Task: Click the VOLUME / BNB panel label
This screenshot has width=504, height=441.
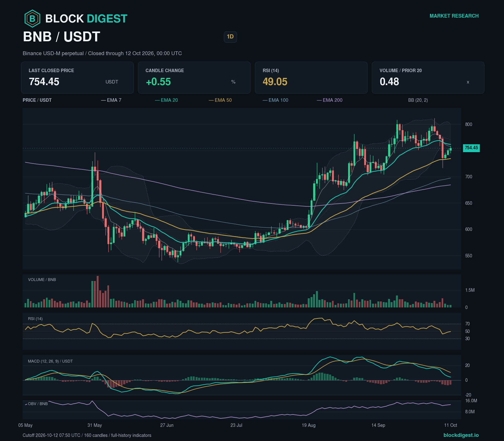Action: click(42, 280)
